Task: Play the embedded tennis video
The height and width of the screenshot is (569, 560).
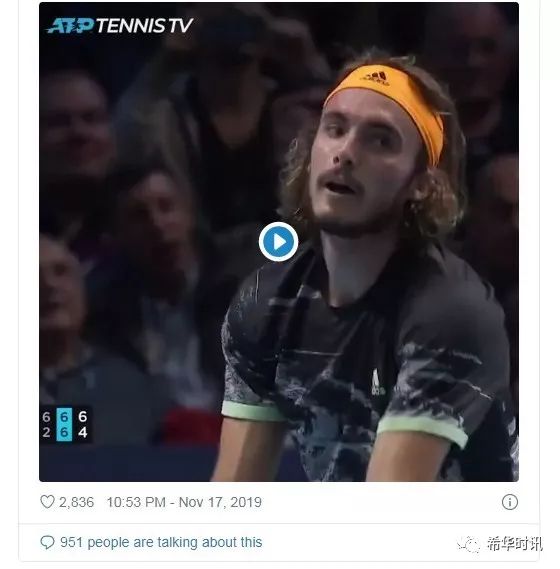Action: pos(278,242)
